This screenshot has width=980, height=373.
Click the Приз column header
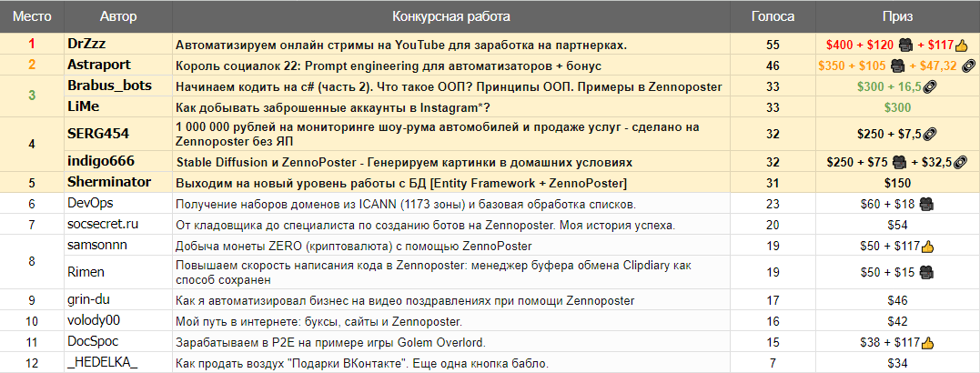(897, 17)
